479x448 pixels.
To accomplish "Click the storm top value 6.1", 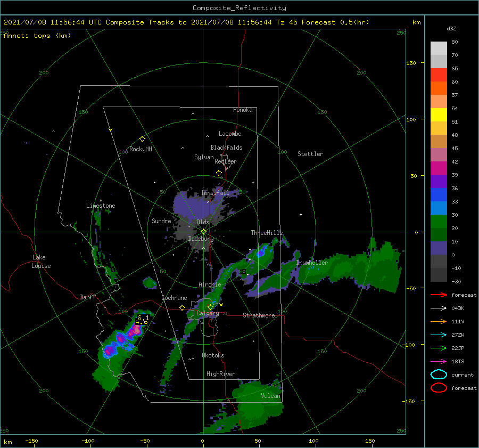I will (143, 317).
